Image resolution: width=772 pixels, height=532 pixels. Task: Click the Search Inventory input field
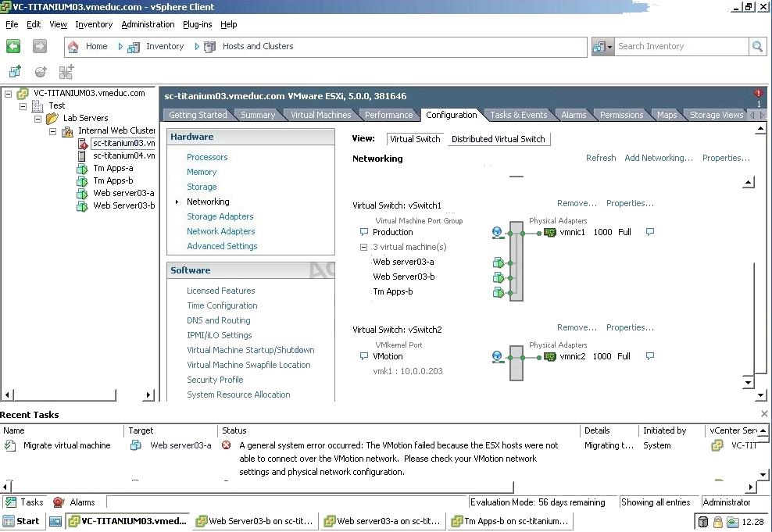click(x=681, y=47)
